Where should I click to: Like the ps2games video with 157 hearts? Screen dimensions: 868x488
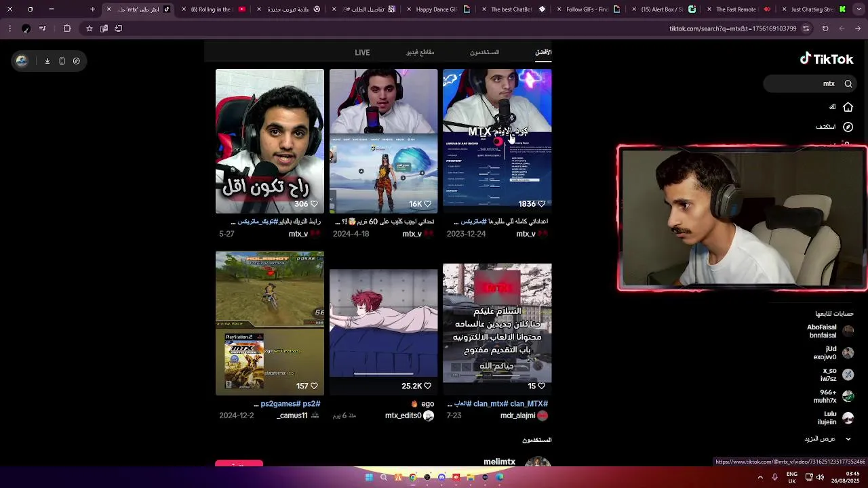(x=314, y=386)
